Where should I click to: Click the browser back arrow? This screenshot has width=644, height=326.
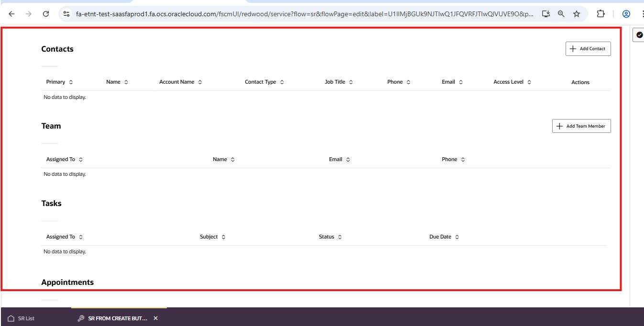[x=11, y=14]
